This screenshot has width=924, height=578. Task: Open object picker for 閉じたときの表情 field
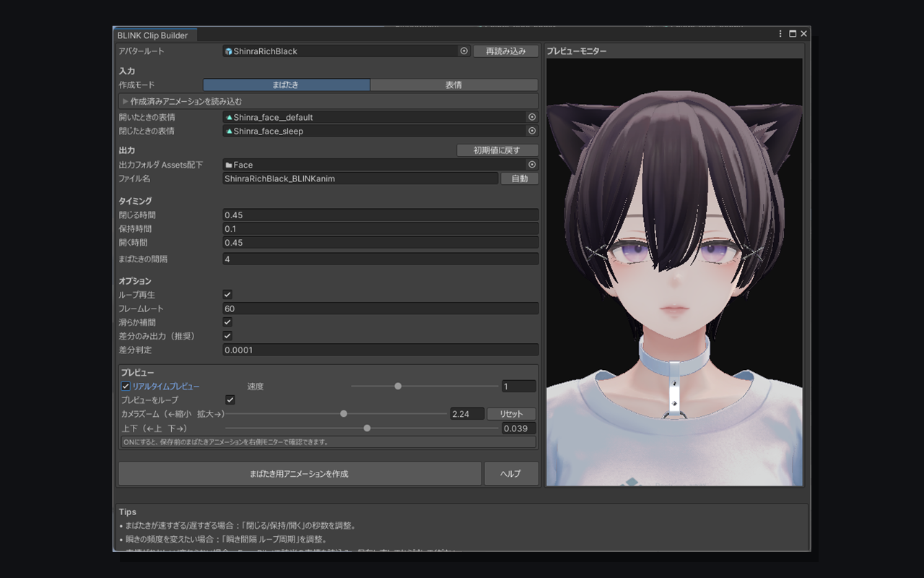pos(532,131)
